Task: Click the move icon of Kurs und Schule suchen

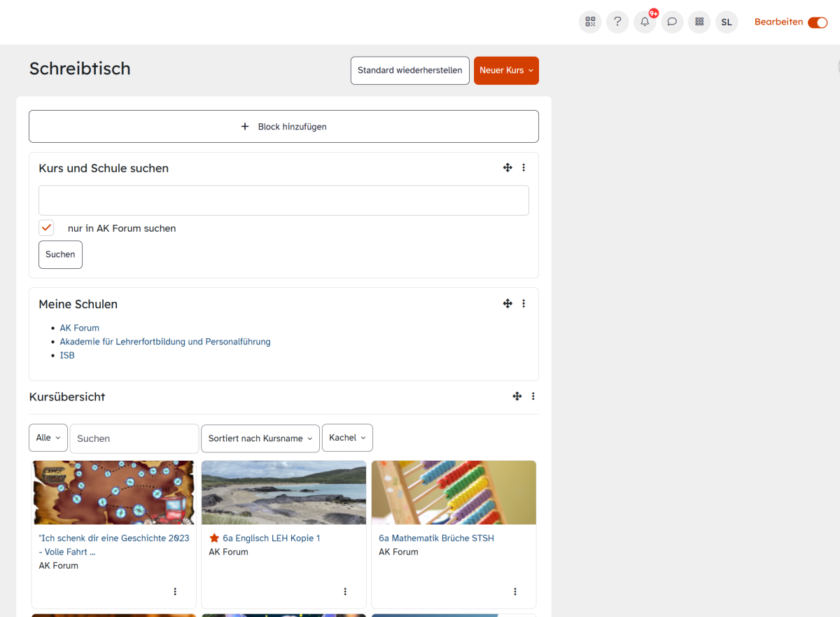Action: point(507,167)
